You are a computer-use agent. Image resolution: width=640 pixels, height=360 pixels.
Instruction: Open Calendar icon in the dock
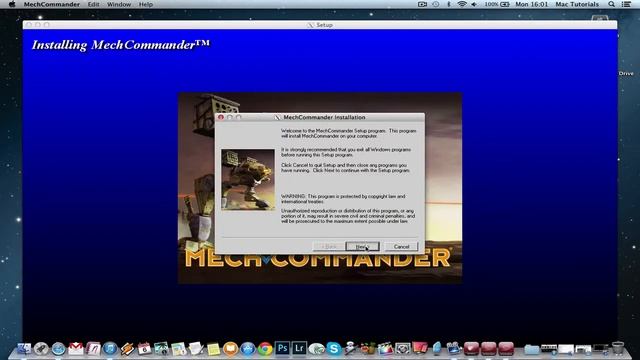(144, 349)
